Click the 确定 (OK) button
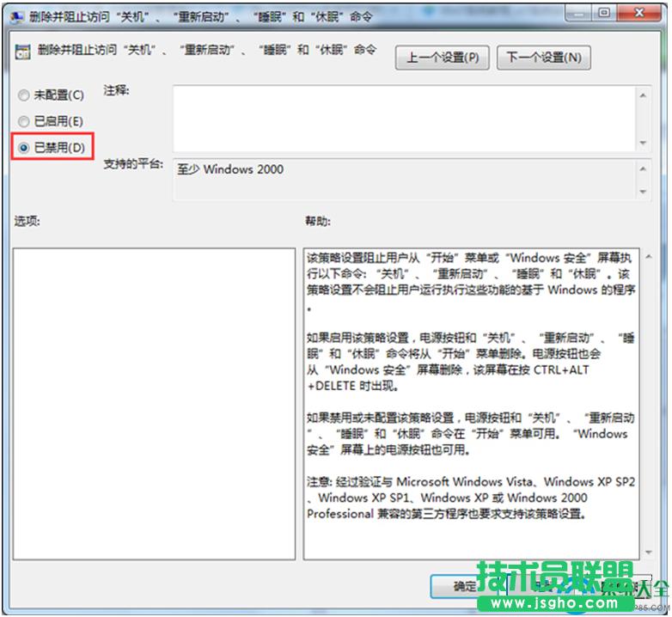Screen dimensions: 672x617 pyautogui.click(x=464, y=586)
